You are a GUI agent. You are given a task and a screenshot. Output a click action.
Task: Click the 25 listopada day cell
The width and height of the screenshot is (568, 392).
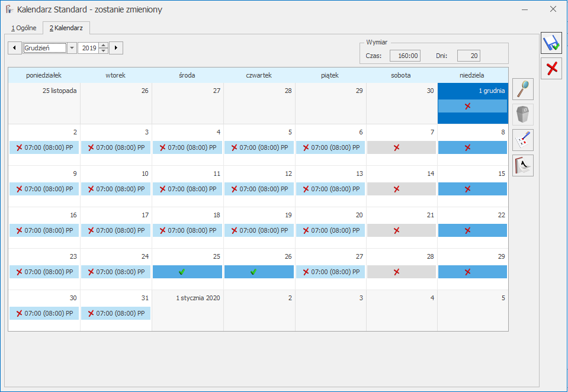tap(44, 103)
